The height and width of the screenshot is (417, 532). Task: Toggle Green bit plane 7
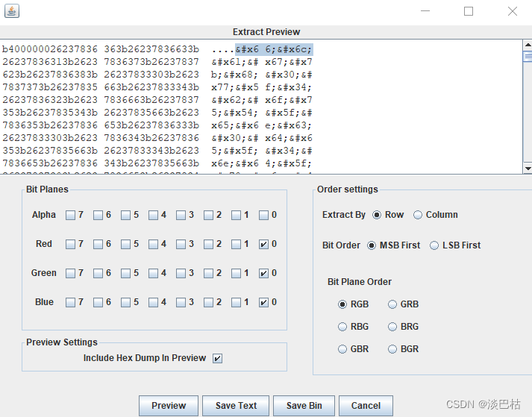(70, 274)
